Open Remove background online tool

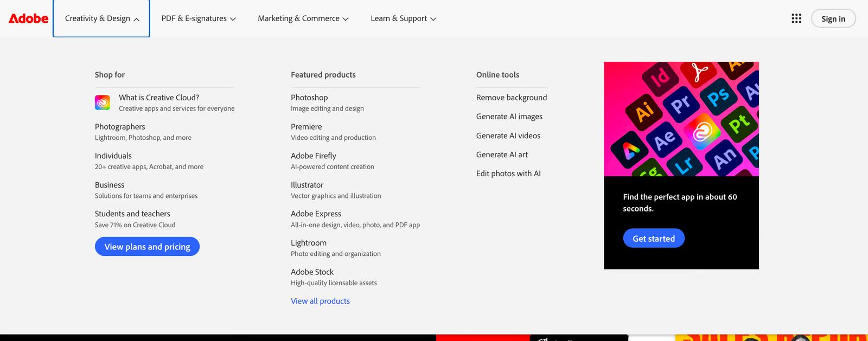(x=512, y=98)
